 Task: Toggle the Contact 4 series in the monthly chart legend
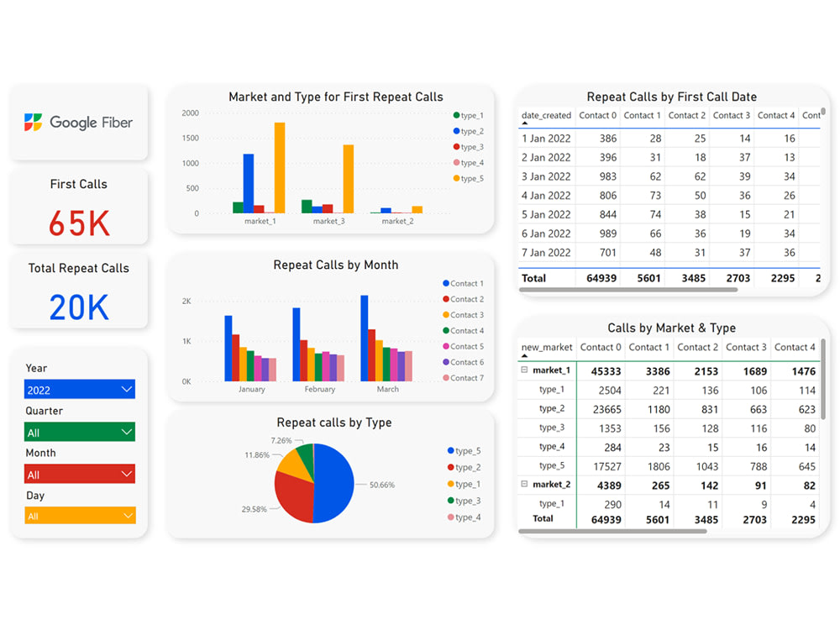pyautogui.click(x=446, y=331)
